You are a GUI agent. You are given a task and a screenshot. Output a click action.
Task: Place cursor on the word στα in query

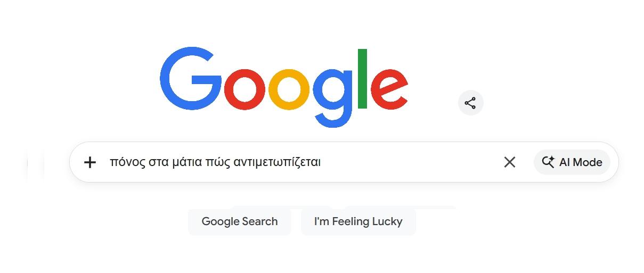tap(159, 162)
